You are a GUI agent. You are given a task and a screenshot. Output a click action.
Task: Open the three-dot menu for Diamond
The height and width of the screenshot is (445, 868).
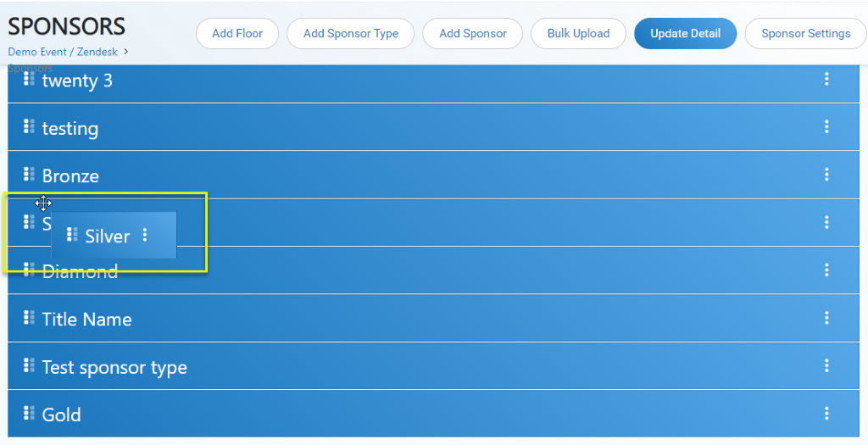(x=826, y=270)
